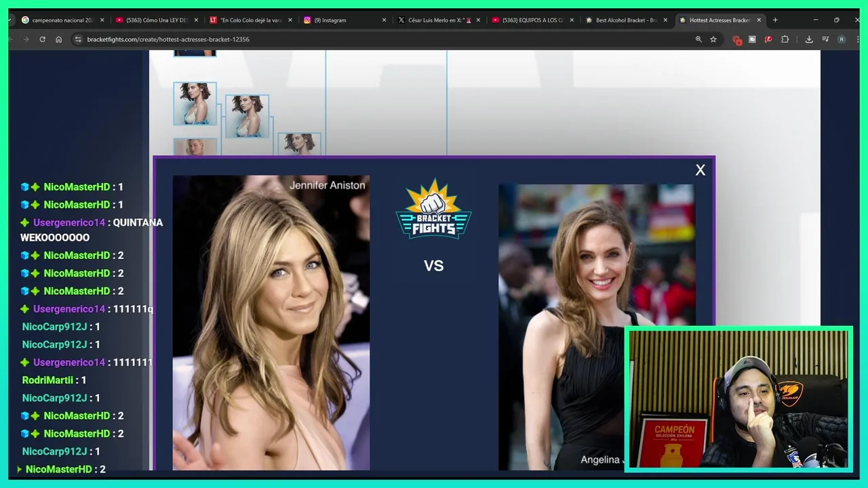The image size is (868, 488).
Task: Open the Extensions puzzle menu
Action: 785,39
